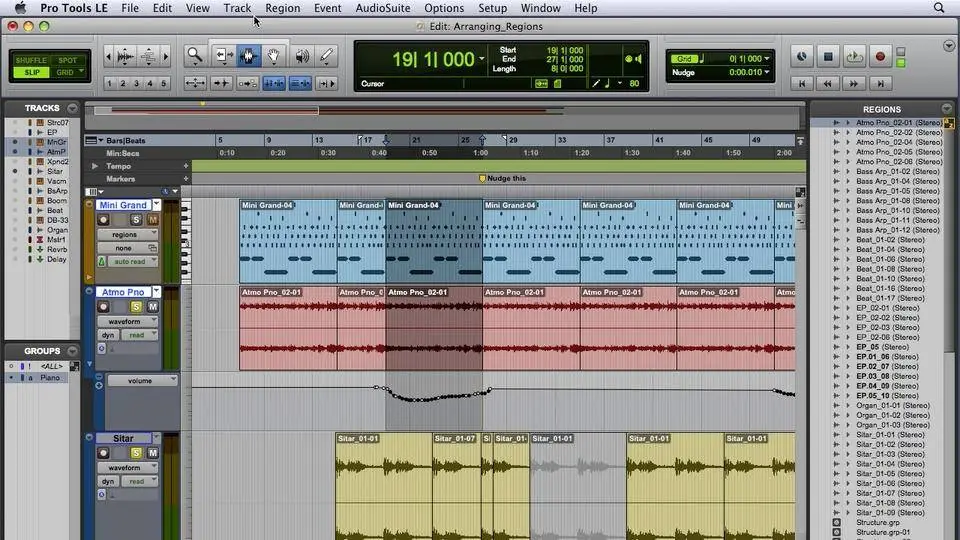Toggle Tab to Transients button

click(x=221, y=83)
